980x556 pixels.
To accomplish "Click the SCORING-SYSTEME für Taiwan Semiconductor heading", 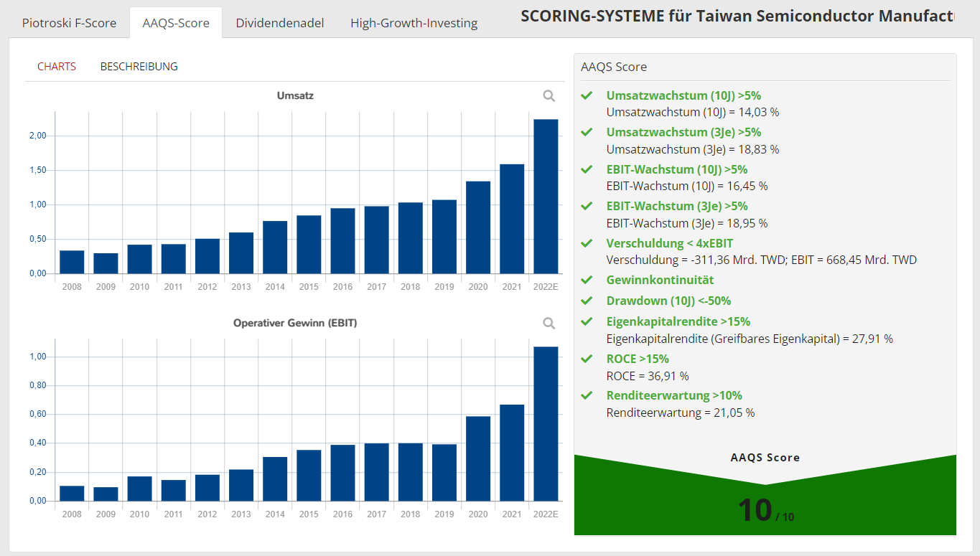I will pyautogui.click(x=737, y=16).
